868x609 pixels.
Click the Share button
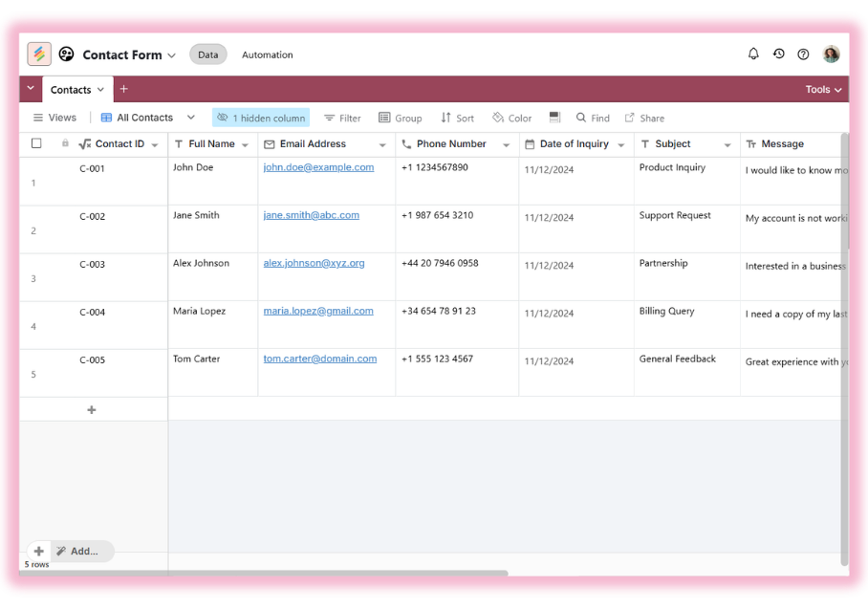pyautogui.click(x=644, y=118)
